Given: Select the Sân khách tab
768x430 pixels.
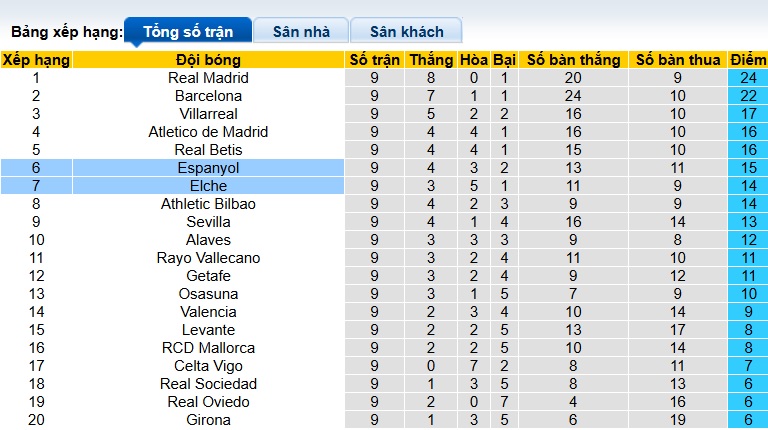Looking at the screenshot, I should [406, 31].
